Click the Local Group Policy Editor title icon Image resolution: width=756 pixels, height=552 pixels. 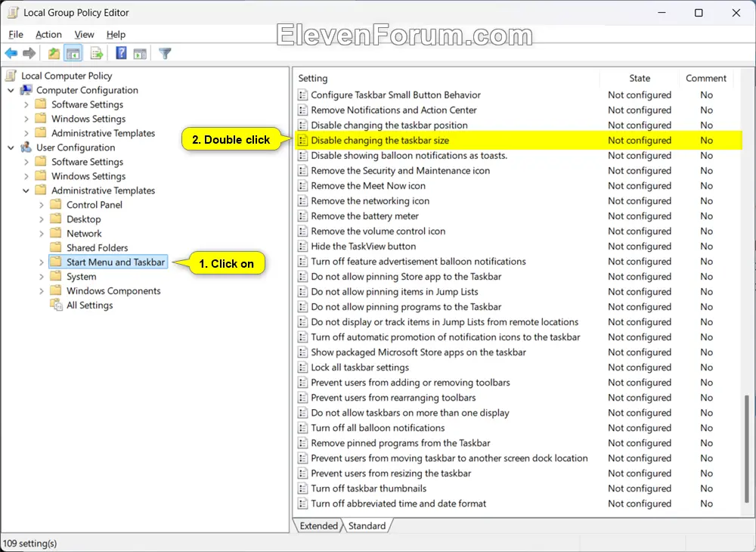[13, 13]
